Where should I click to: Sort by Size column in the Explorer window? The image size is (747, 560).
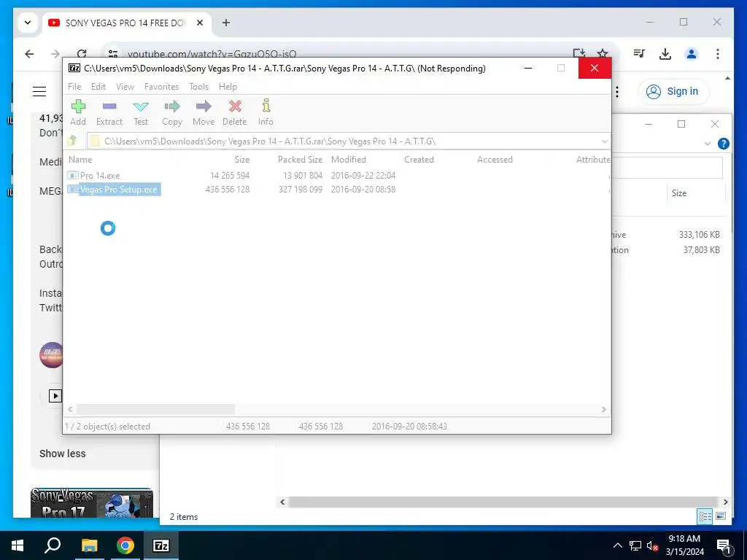tap(679, 192)
